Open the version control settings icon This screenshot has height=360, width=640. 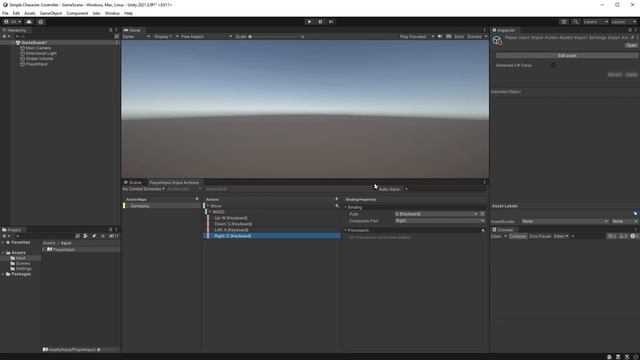pos(40,22)
